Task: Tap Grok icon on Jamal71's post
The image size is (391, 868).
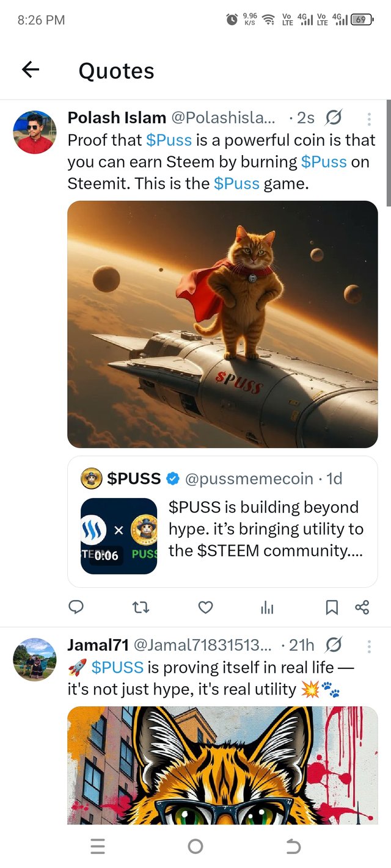Action: pyautogui.click(x=334, y=645)
